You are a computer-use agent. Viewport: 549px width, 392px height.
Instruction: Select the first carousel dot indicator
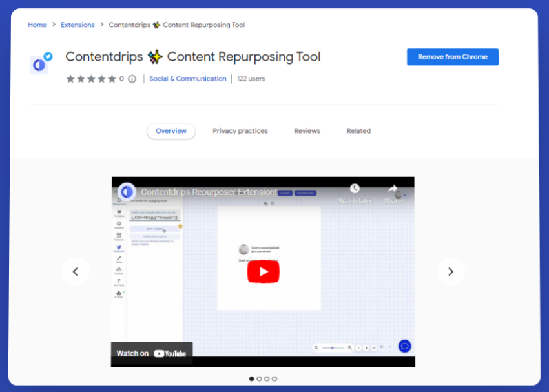click(x=252, y=379)
